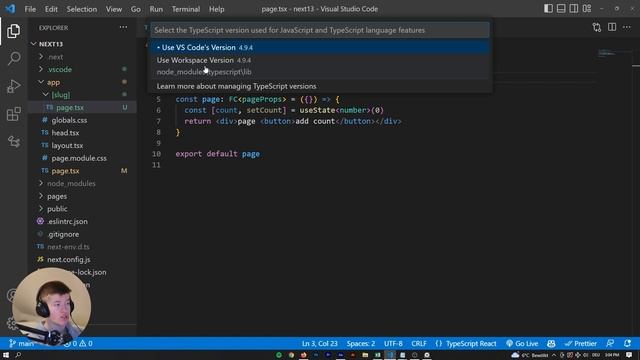This screenshot has width=640, height=360.
Task: Open the Help menu
Action: coord(217,9)
